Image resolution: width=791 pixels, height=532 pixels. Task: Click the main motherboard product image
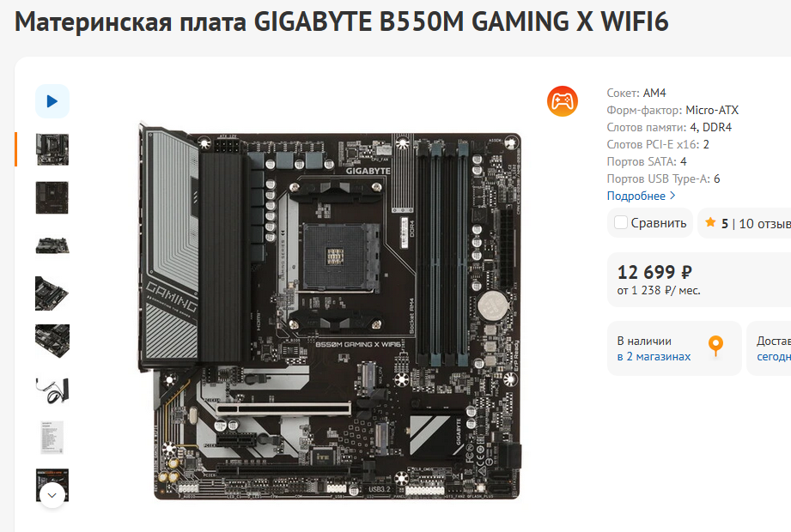[x=329, y=311]
